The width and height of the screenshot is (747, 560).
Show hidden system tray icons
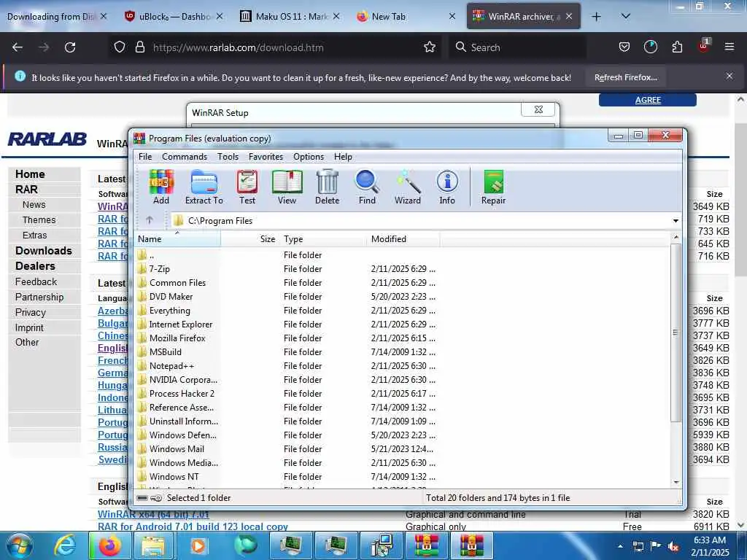point(620,547)
